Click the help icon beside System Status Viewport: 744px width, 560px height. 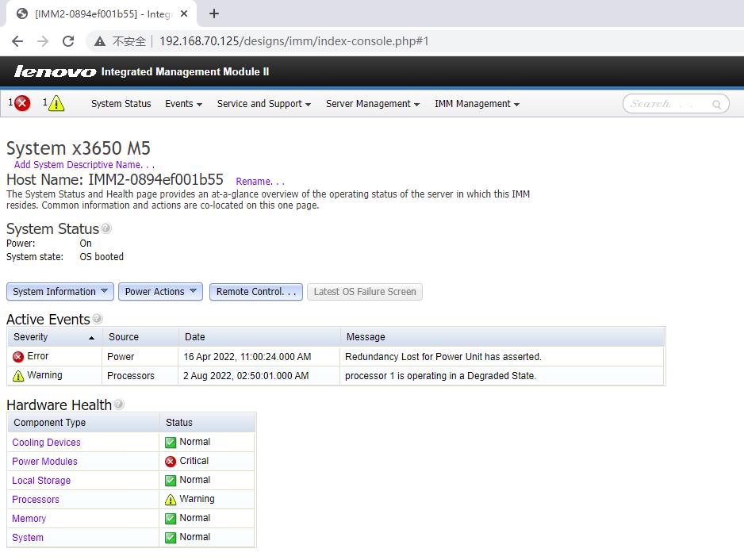tap(106, 228)
